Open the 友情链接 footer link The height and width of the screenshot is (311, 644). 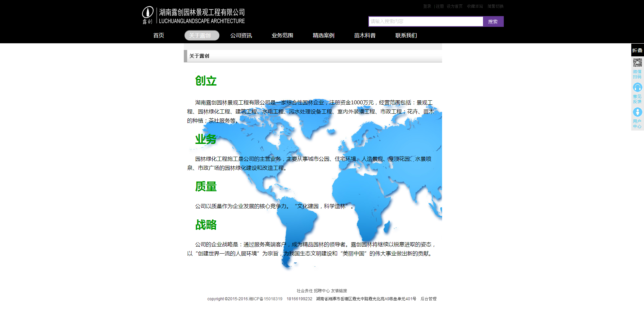click(x=339, y=291)
